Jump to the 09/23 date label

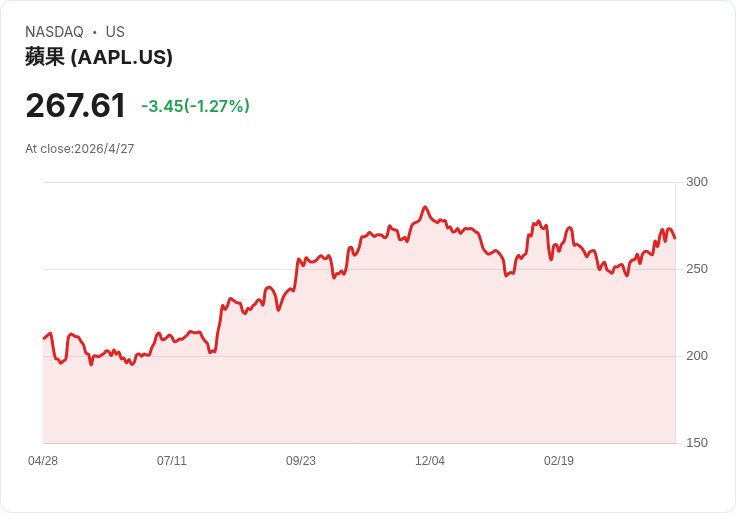(x=301, y=461)
